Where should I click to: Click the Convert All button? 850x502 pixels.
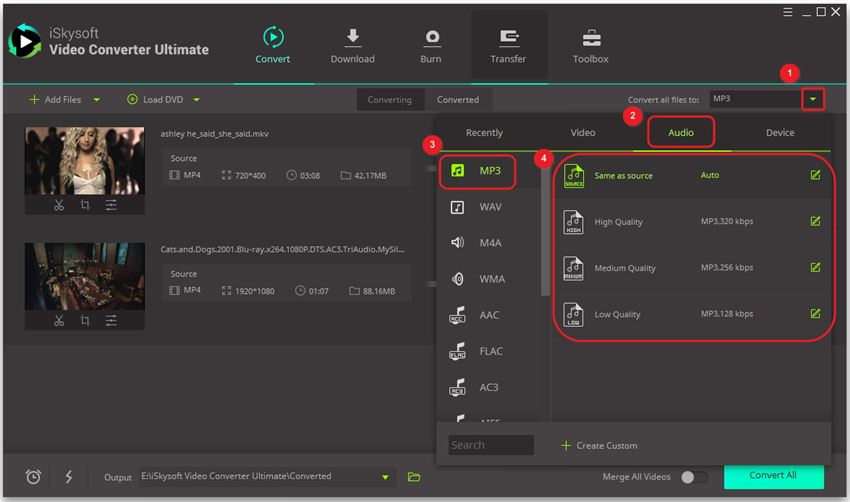point(773,476)
